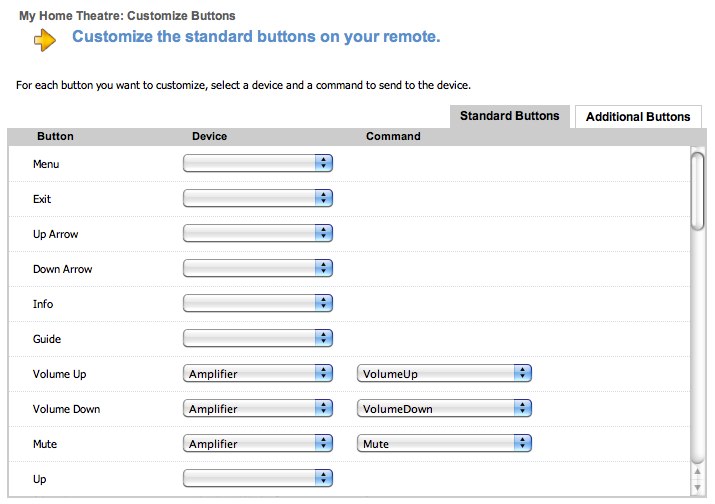Choose a device for the Guide button
The width and height of the screenshot is (715, 504).
click(x=258, y=338)
